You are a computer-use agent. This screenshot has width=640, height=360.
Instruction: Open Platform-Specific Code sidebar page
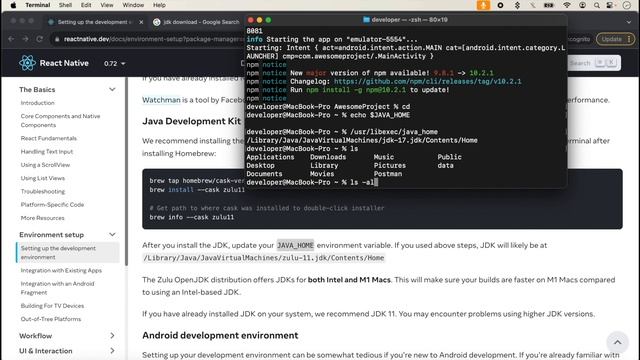52,204
